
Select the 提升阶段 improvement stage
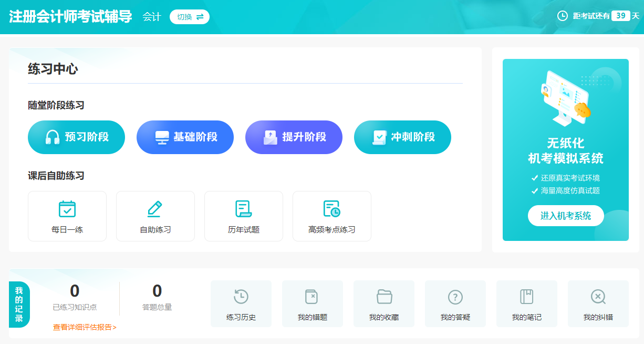[x=294, y=137]
